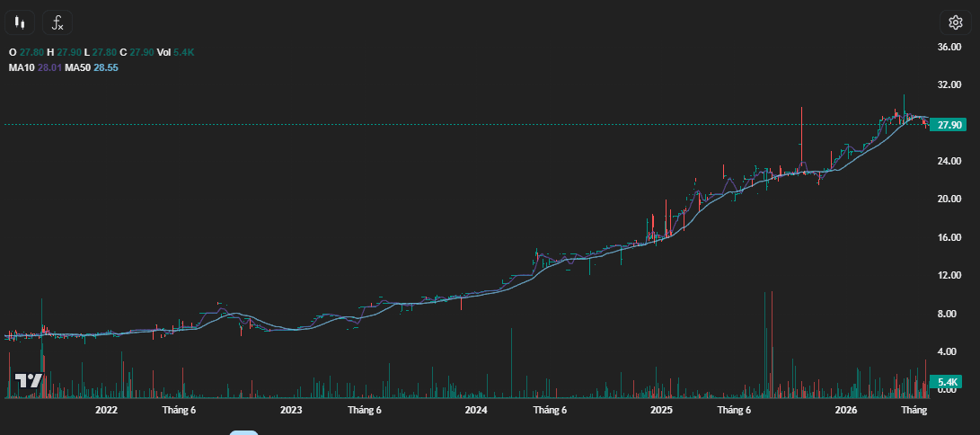This screenshot has width=980, height=435.
Task: Click the 20.00 price axis label
Action: pyautogui.click(x=949, y=200)
